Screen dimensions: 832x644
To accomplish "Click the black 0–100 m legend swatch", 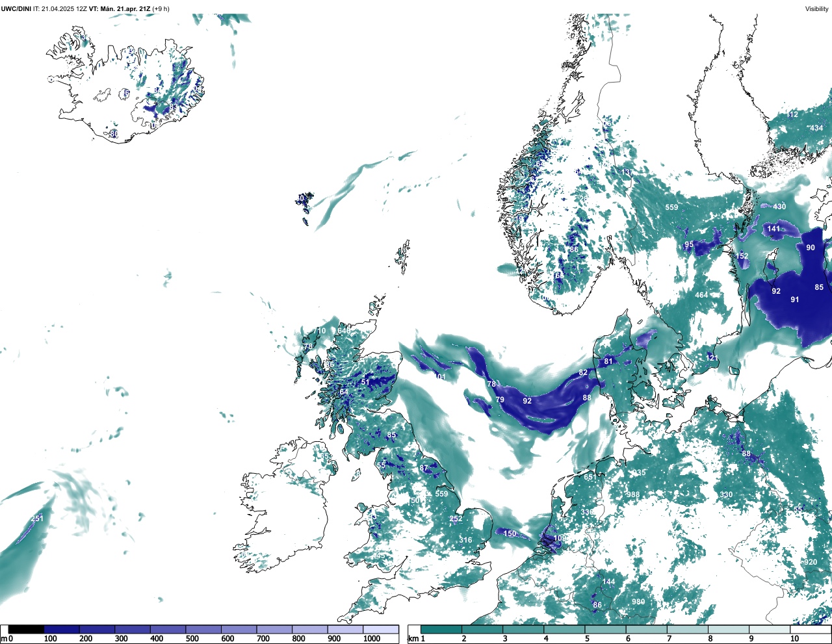I will click(x=26, y=629).
